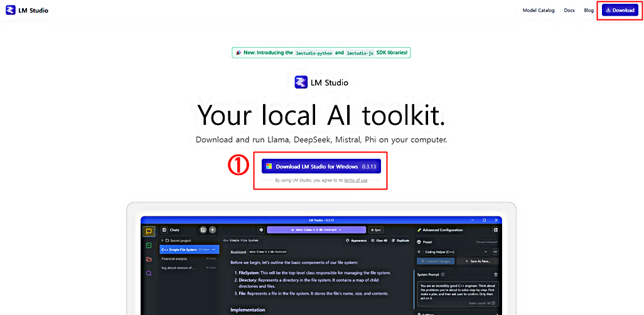
Task: Open the new SDK libraries announcement banner
Action: tap(321, 53)
